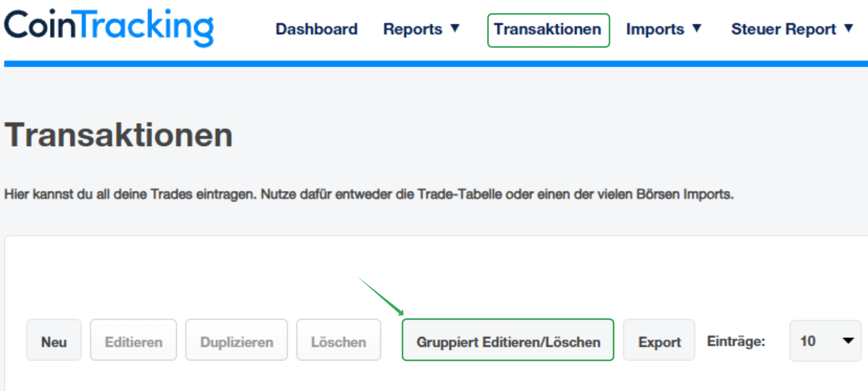
Task: Click the Duplizieren button
Action: (x=236, y=340)
